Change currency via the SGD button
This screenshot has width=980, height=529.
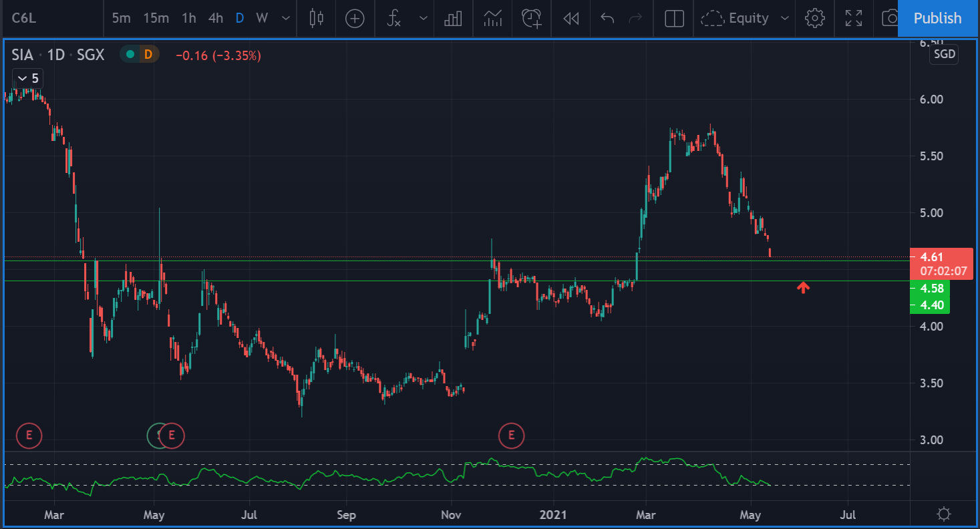coord(945,55)
